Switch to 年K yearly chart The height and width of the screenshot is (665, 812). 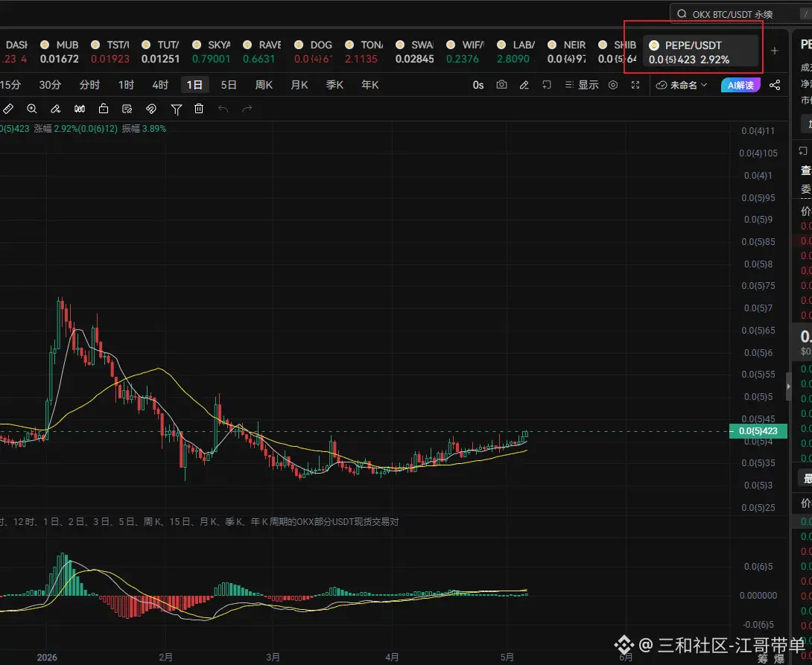click(369, 85)
